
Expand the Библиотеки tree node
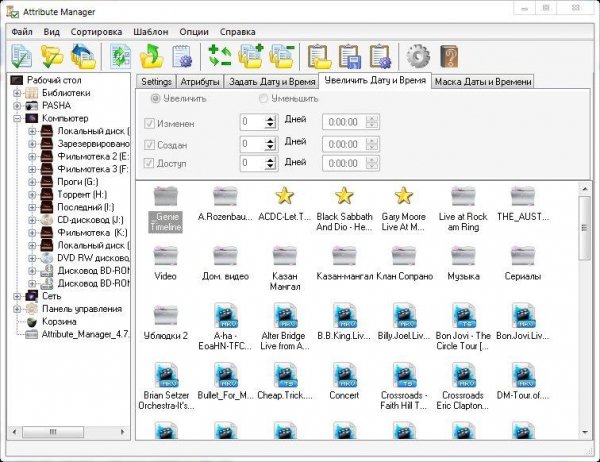point(17,93)
